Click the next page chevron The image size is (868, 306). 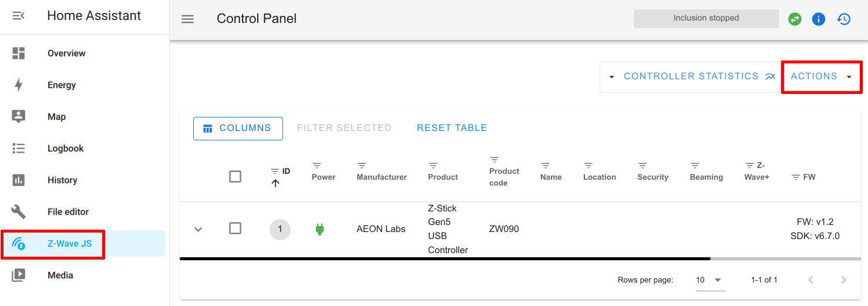click(x=843, y=280)
